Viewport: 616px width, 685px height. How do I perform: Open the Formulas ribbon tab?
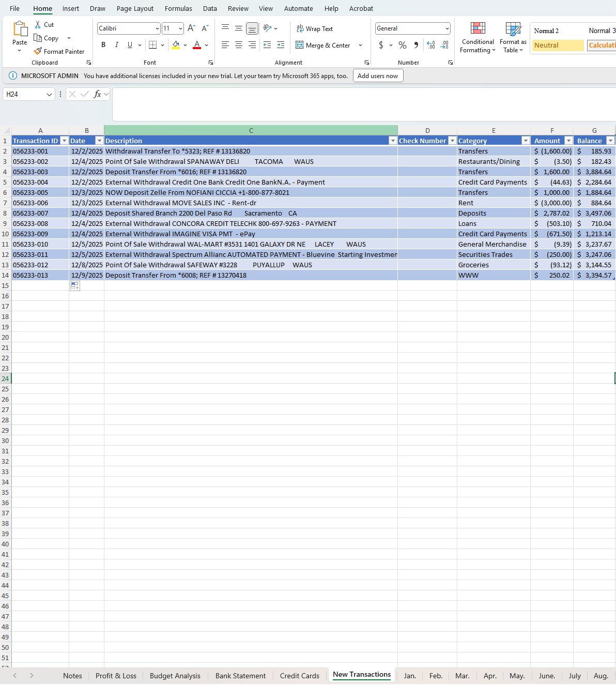178,9
